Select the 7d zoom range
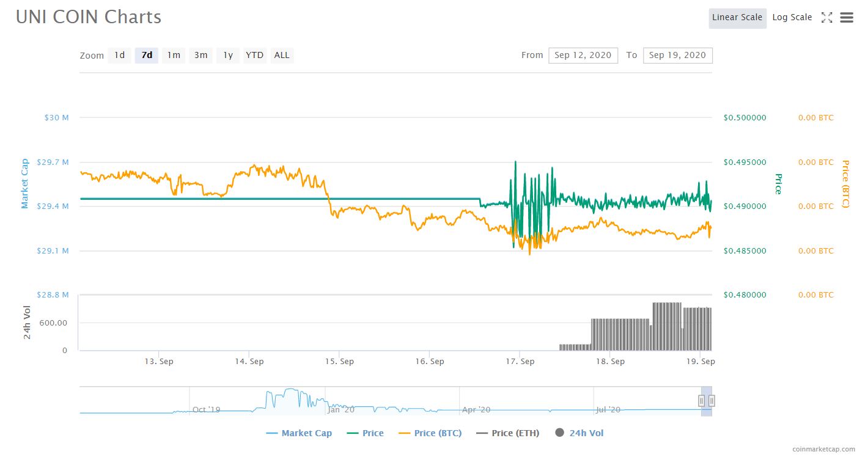The width and height of the screenshot is (868, 460). coord(147,56)
